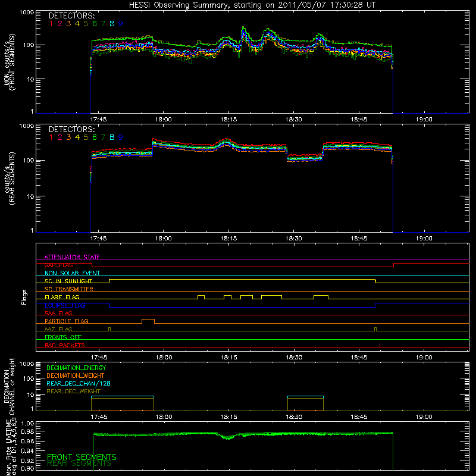Image resolution: width=476 pixels, height=476 pixels.
Task: Select orange detector 3 in front segments legend
Action: tap(68, 24)
